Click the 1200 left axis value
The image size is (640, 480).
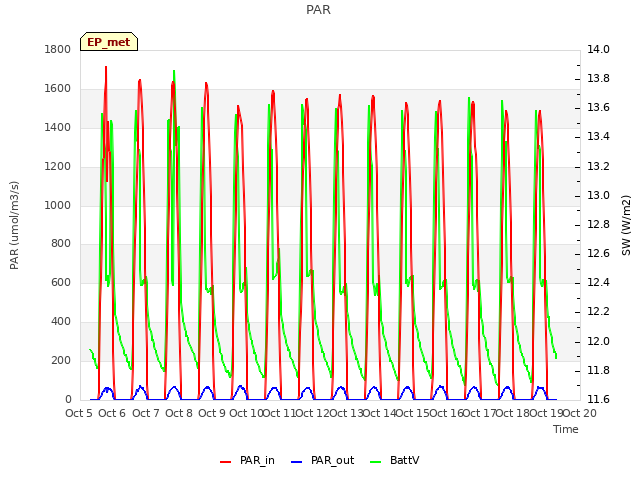[58, 167]
